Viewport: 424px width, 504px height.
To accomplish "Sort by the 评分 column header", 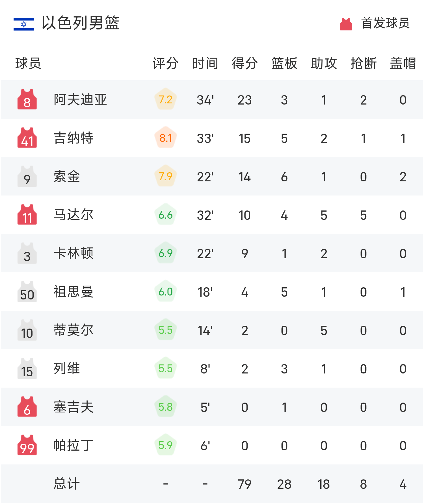I will click(x=166, y=63).
